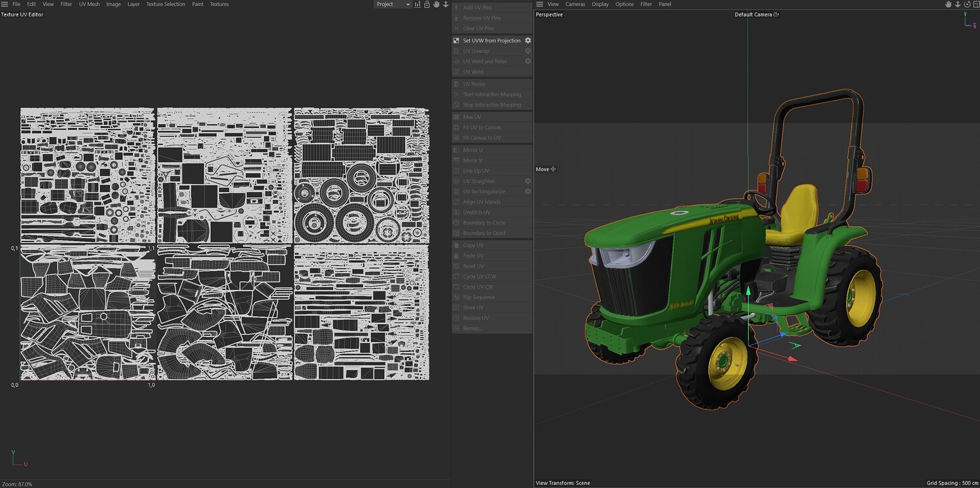Click the XYZ axis indicator in viewport corner
Screen dimensions: 980x488
tap(970, 20)
